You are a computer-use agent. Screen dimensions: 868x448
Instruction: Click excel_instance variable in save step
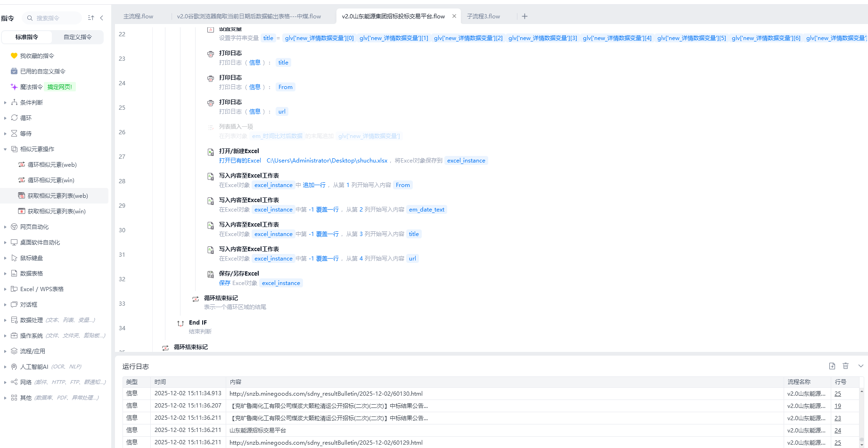[x=281, y=283]
